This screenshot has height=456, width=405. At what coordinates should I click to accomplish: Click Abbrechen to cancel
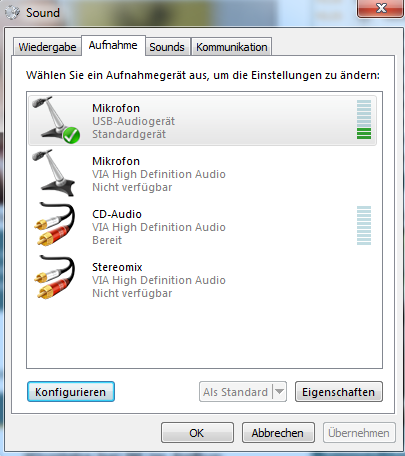click(x=278, y=433)
